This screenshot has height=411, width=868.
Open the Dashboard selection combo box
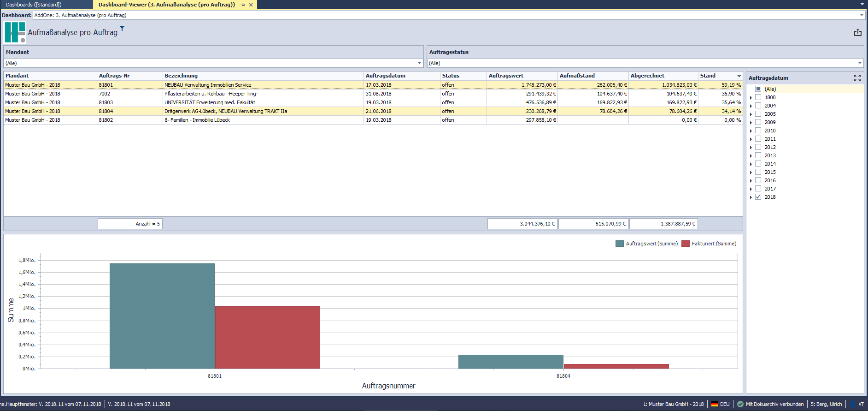[x=449, y=15]
